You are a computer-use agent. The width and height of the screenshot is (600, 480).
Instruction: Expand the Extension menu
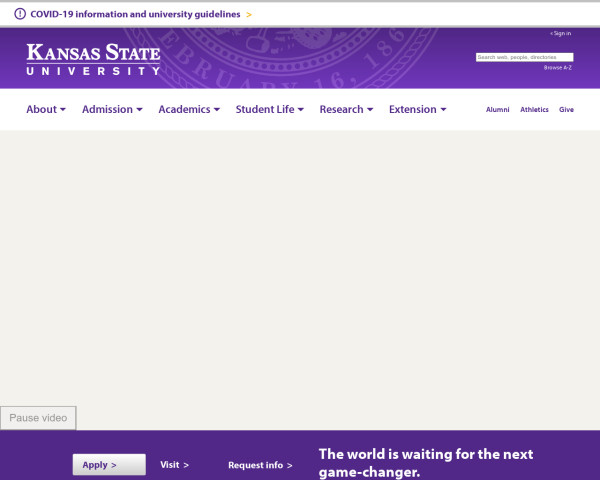(x=417, y=109)
